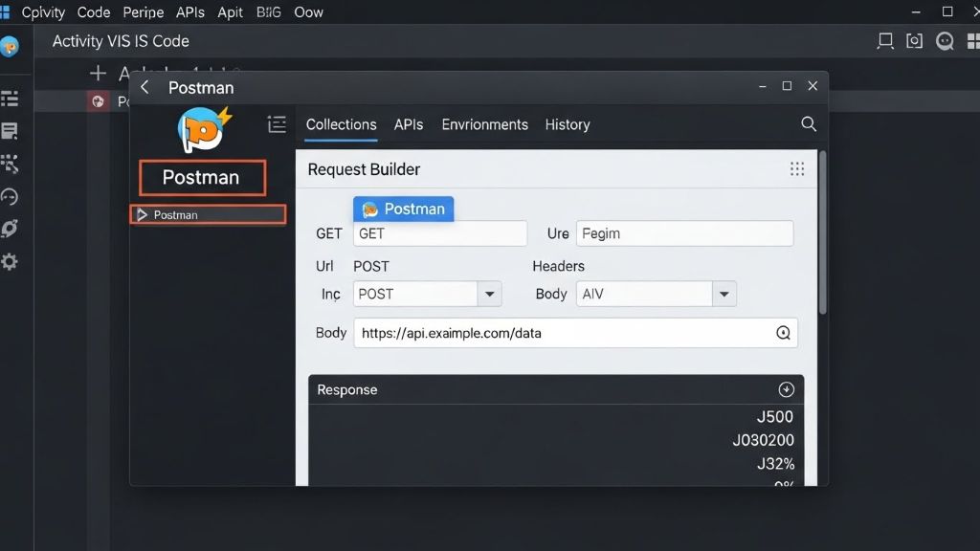Open the History tab

(x=567, y=124)
